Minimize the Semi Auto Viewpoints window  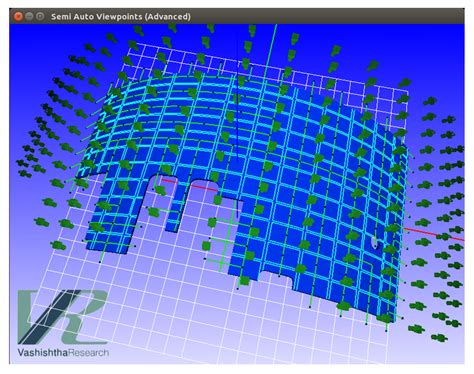point(29,16)
